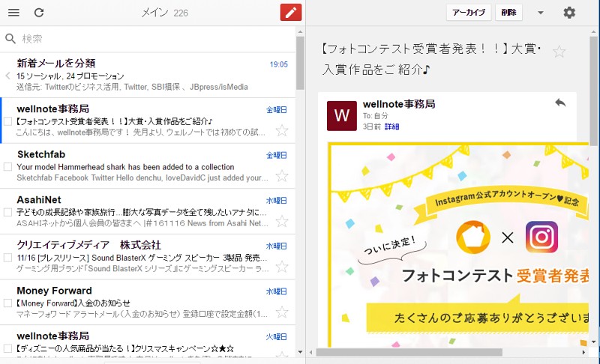Star the Sketchfab email row
The image size is (600, 364).
[x=282, y=176]
